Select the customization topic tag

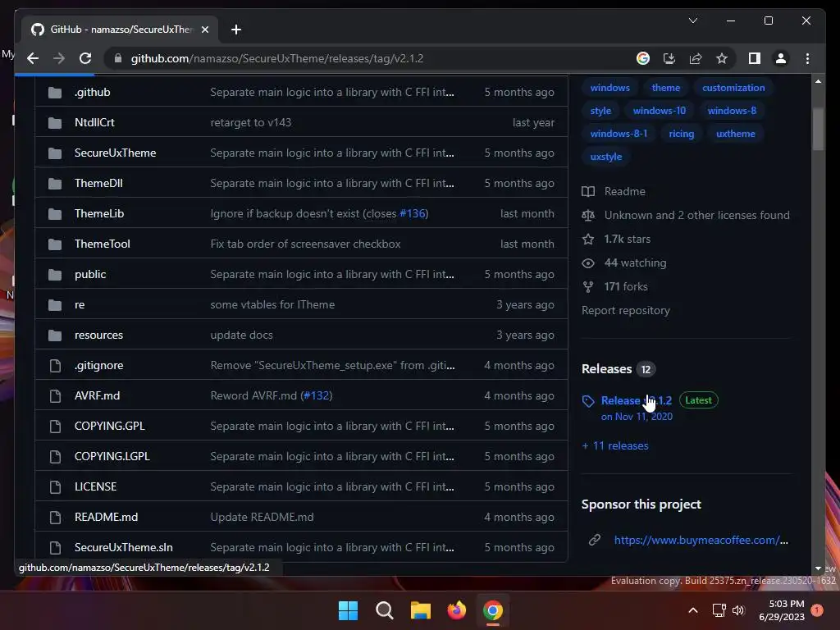(733, 87)
